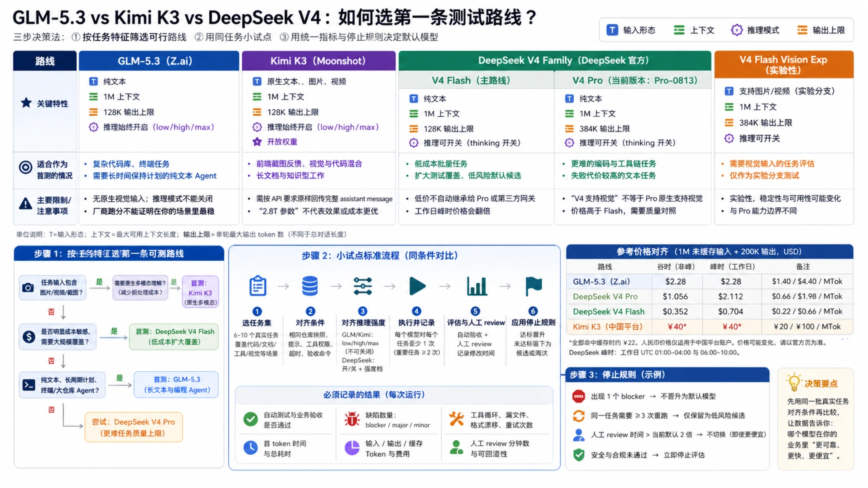
Task: Select the Kimi K3（Moonshot）column header
Action: coord(319,61)
